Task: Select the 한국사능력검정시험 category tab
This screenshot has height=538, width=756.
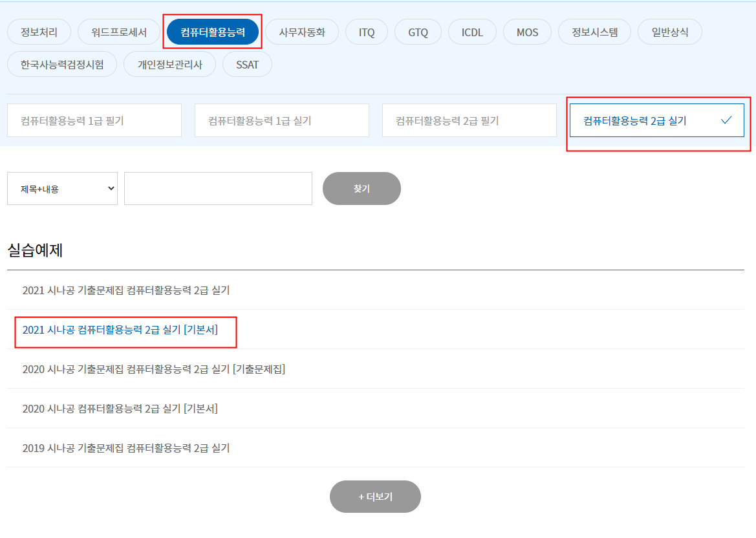Action: pyautogui.click(x=62, y=65)
